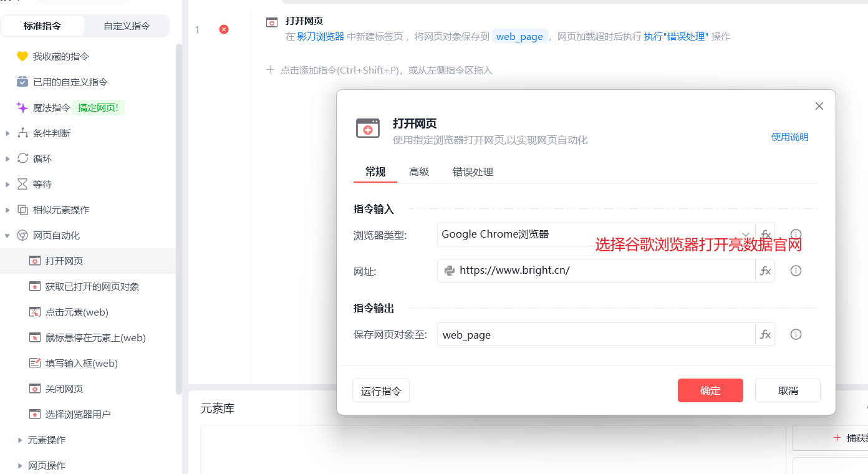Click the info icon for 网址
The height and width of the screenshot is (474, 868).
coord(796,271)
